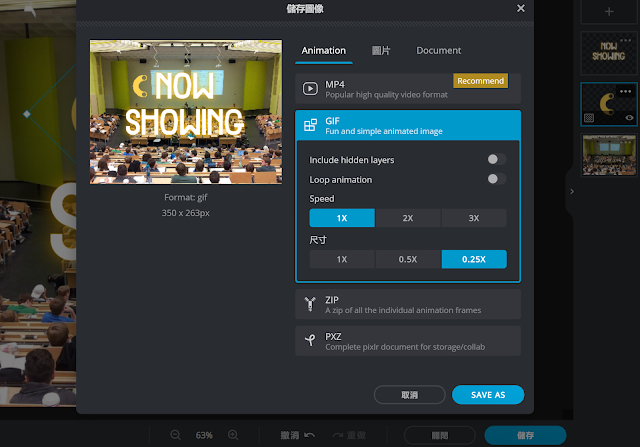
Task: Toggle visibility eye on moon layer
Action: [629, 118]
